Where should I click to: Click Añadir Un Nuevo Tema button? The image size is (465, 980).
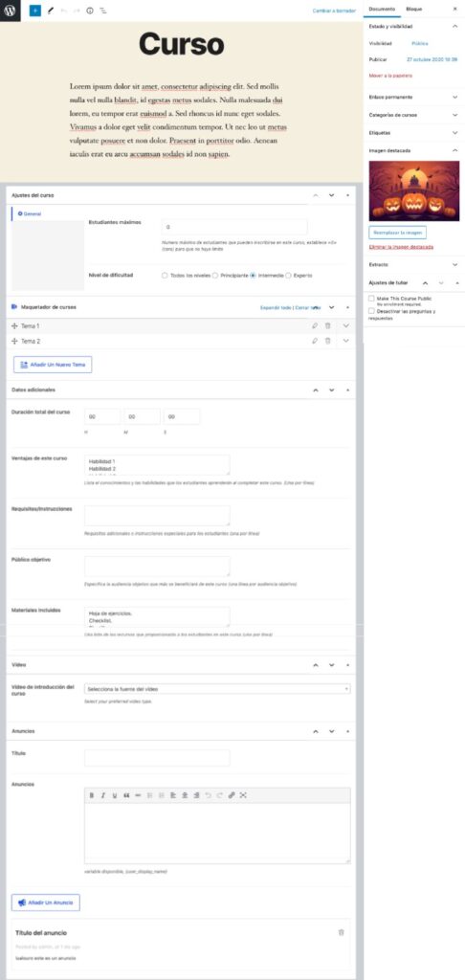[53, 365]
